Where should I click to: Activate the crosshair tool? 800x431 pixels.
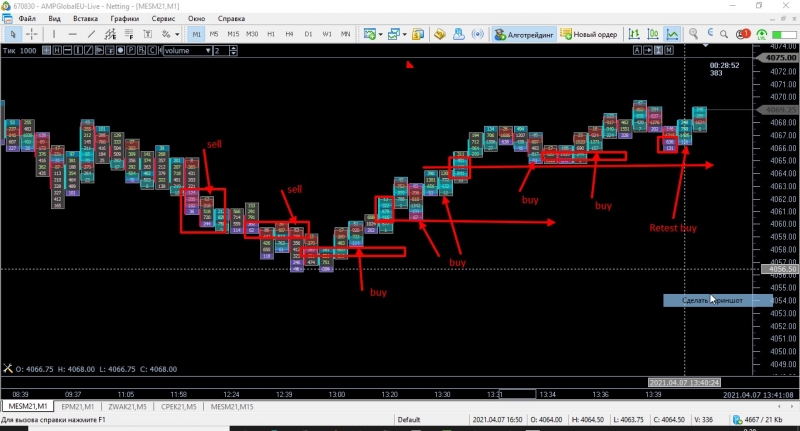click(32, 34)
